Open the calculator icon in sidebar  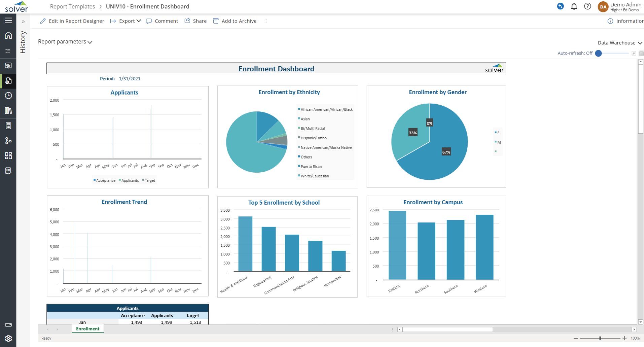8,126
